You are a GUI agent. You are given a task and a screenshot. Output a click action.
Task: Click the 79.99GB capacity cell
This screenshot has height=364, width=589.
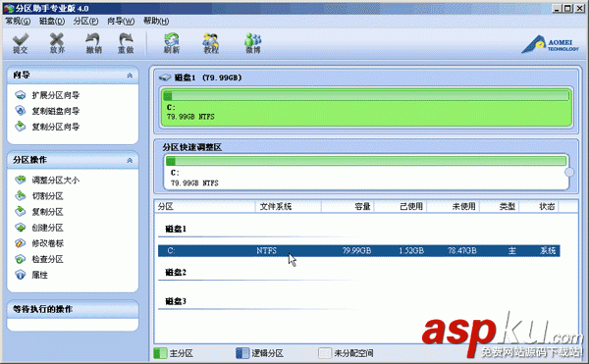[356, 250]
